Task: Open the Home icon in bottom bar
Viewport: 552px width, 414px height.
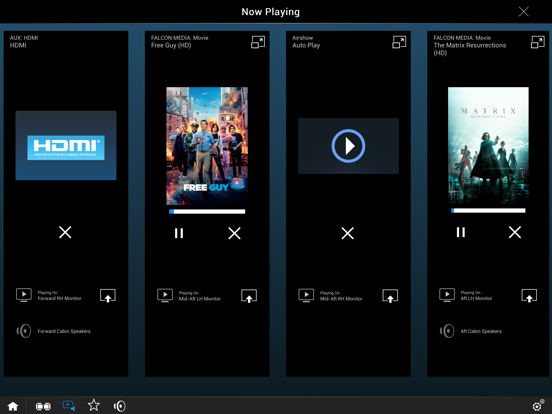Action: [13, 406]
